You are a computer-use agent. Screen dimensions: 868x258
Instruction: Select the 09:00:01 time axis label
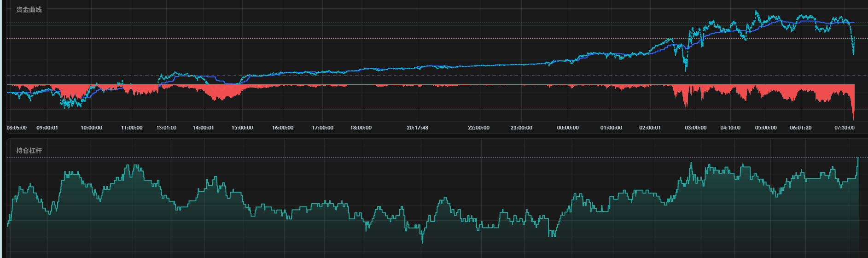coord(47,128)
